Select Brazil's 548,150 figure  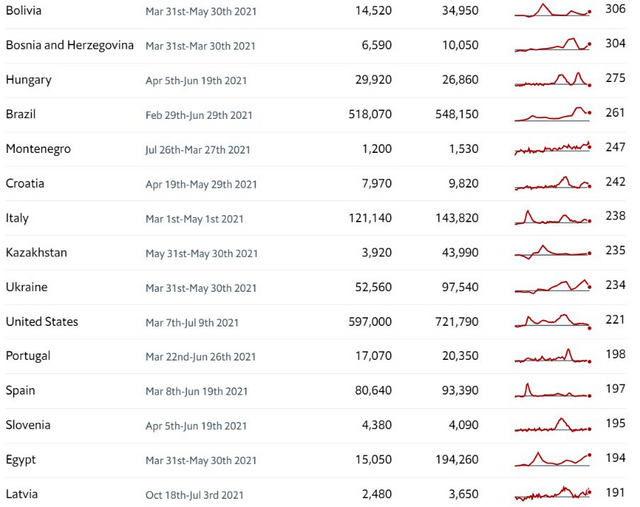[457, 114]
